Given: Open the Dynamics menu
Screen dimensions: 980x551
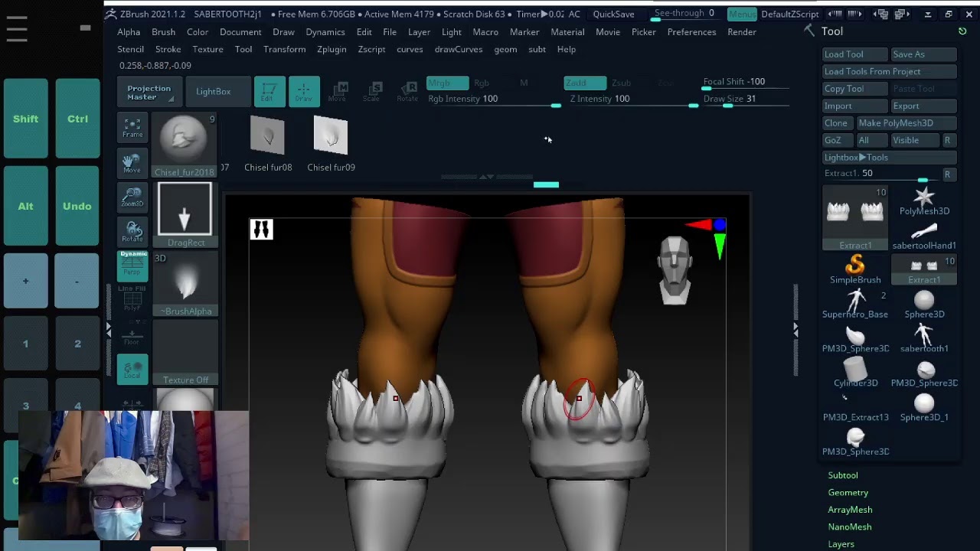Looking at the screenshot, I should (x=325, y=32).
